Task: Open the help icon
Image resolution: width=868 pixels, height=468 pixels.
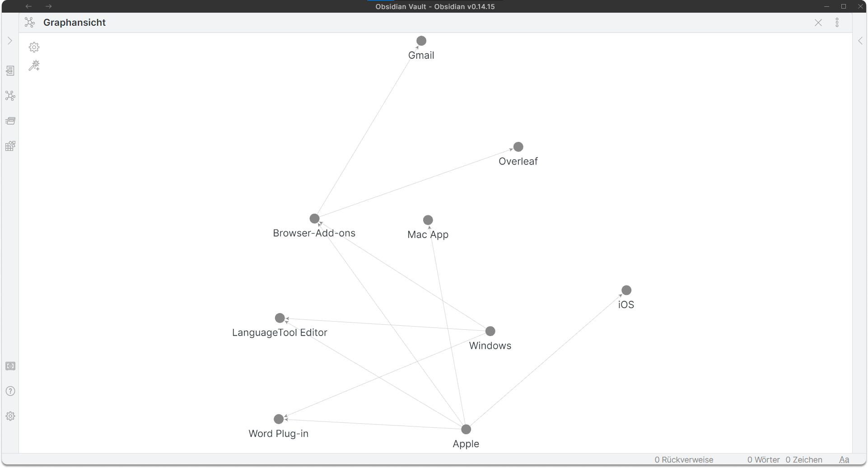Action: pyautogui.click(x=10, y=391)
